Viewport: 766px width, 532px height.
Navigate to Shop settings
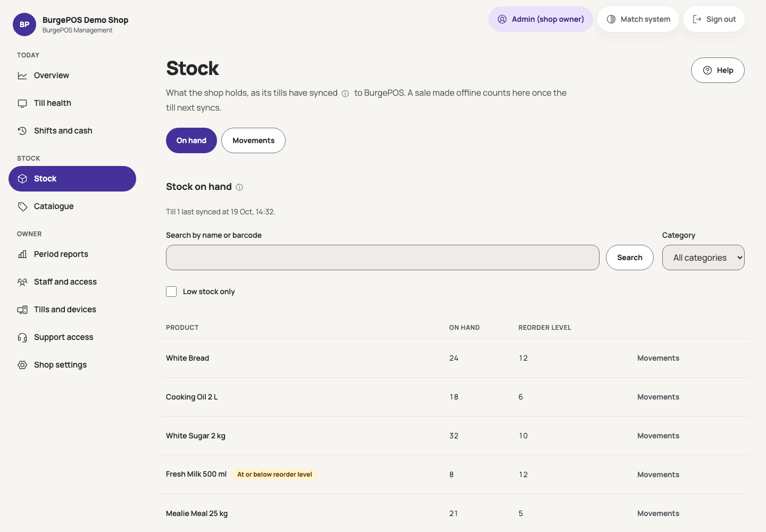(72, 365)
